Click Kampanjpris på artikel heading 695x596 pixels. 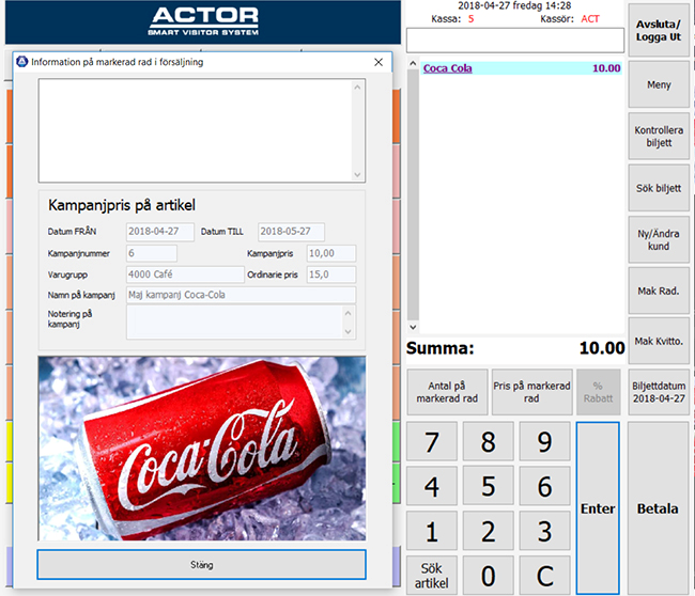click(x=121, y=205)
